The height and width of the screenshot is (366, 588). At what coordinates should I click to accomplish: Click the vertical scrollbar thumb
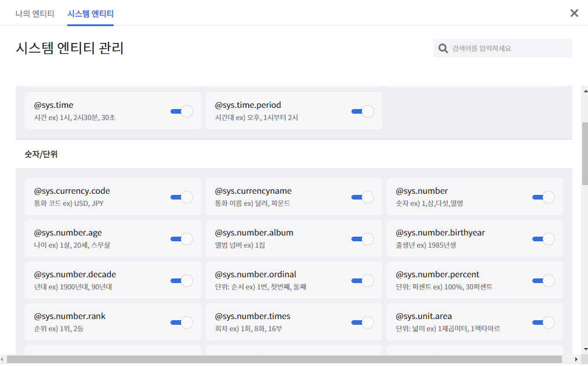pos(585,154)
